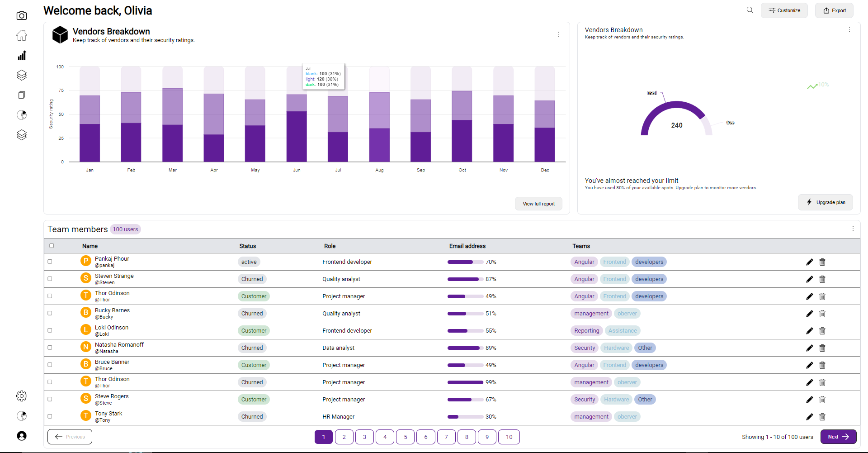Open usage gauge card options menu
The image size is (868, 453).
click(849, 29)
